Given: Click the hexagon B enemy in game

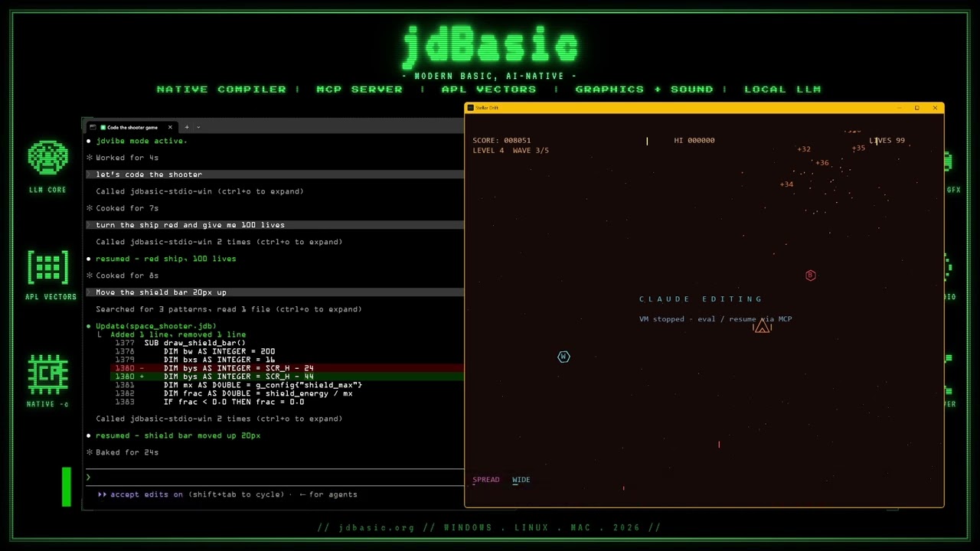Looking at the screenshot, I should coord(811,275).
